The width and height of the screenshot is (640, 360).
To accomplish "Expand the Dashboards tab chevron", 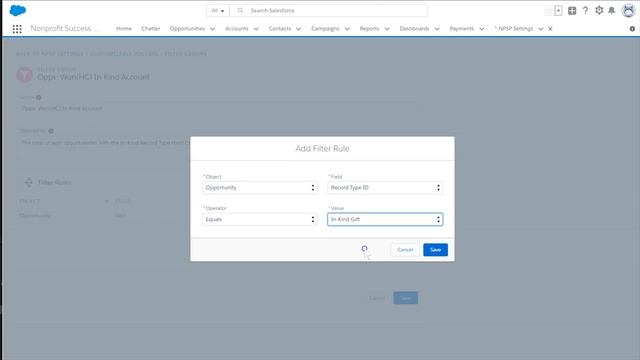I will pyautogui.click(x=437, y=29).
